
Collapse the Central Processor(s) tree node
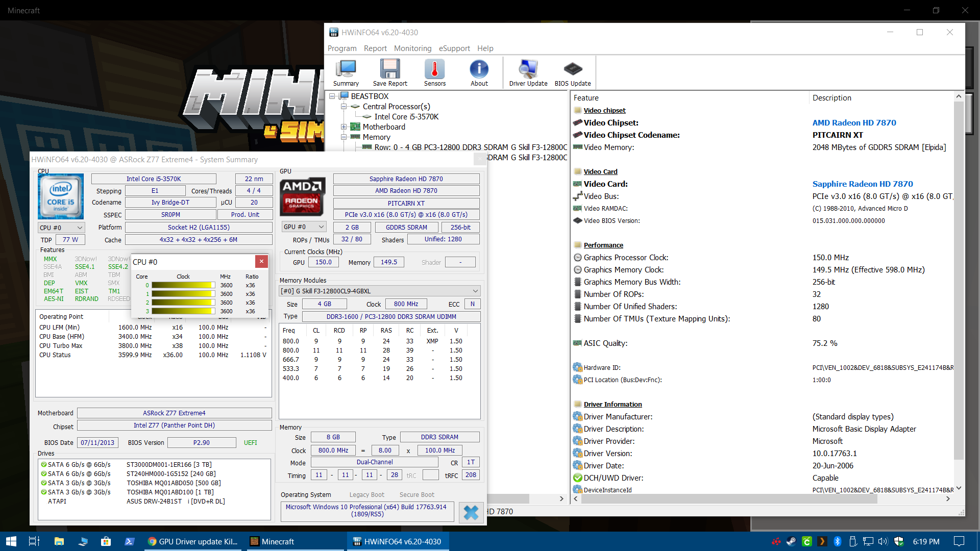pyautogui.click(x=344, y=107)
